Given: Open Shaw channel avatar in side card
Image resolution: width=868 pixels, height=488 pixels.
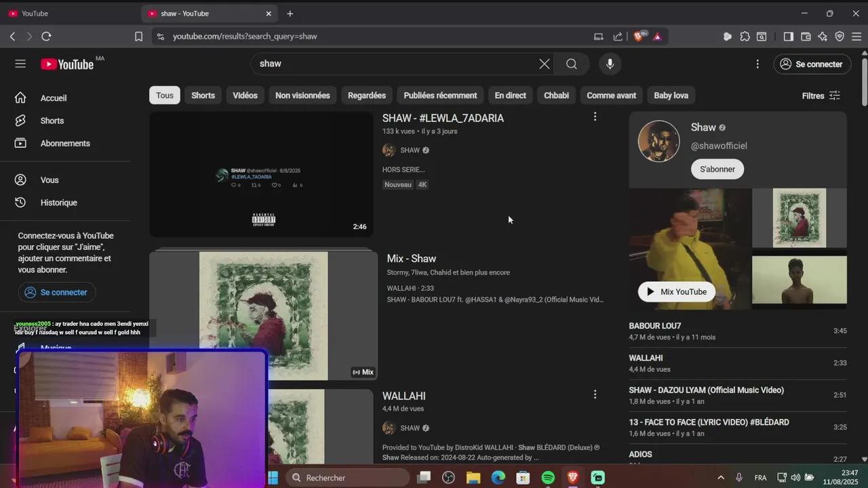Looking at the screenshot, I should tap(658, 141).
